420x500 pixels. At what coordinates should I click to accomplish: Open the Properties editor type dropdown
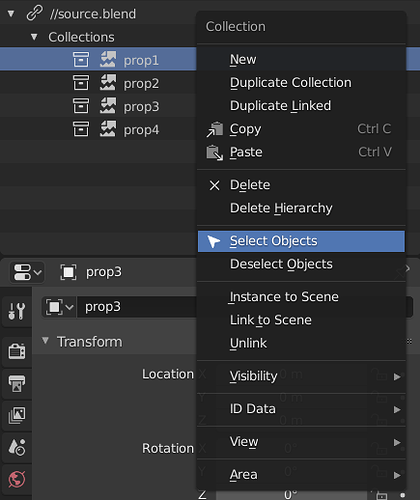tap(27, 272)
